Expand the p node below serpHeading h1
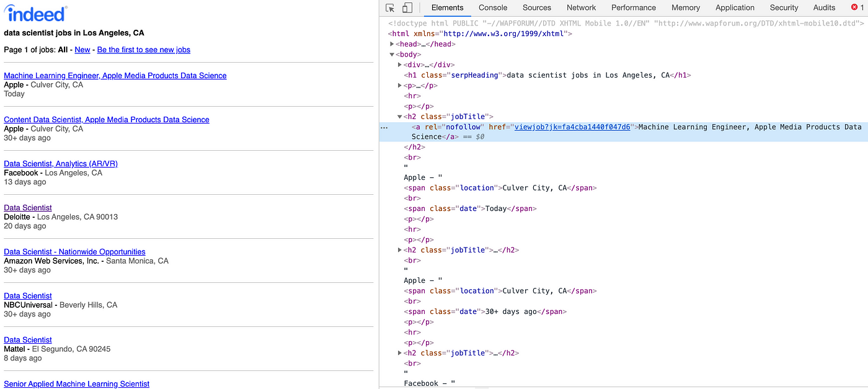Screen dimensions: 868x389 400,86
